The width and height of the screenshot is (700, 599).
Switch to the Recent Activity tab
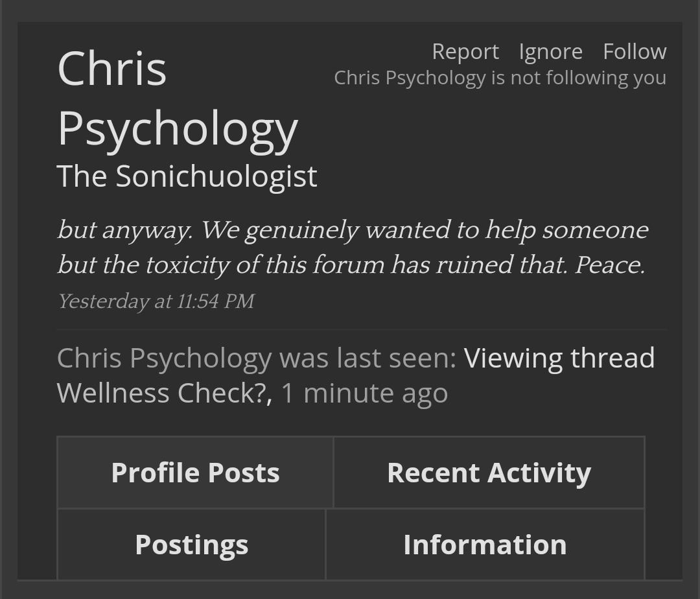489,472
